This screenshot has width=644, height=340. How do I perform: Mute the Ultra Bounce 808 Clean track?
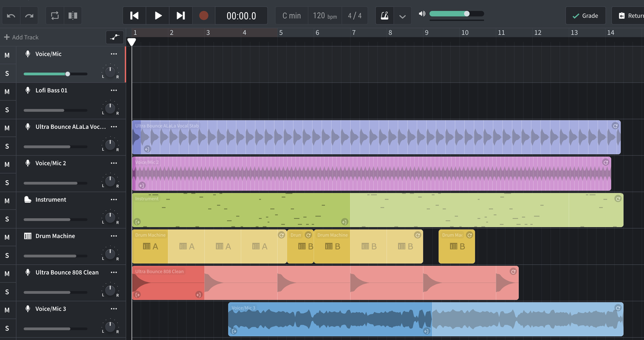(x=7, y=274)
